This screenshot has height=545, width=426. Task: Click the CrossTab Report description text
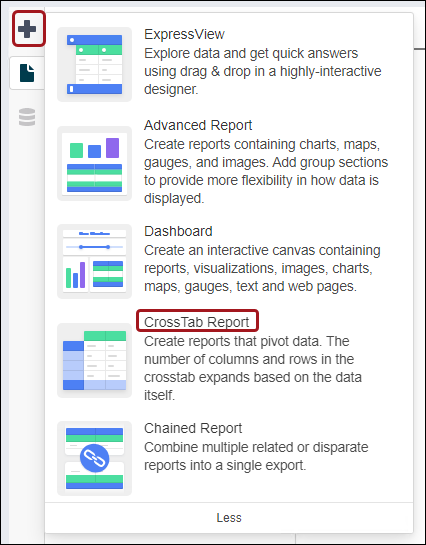click(253, 368)
